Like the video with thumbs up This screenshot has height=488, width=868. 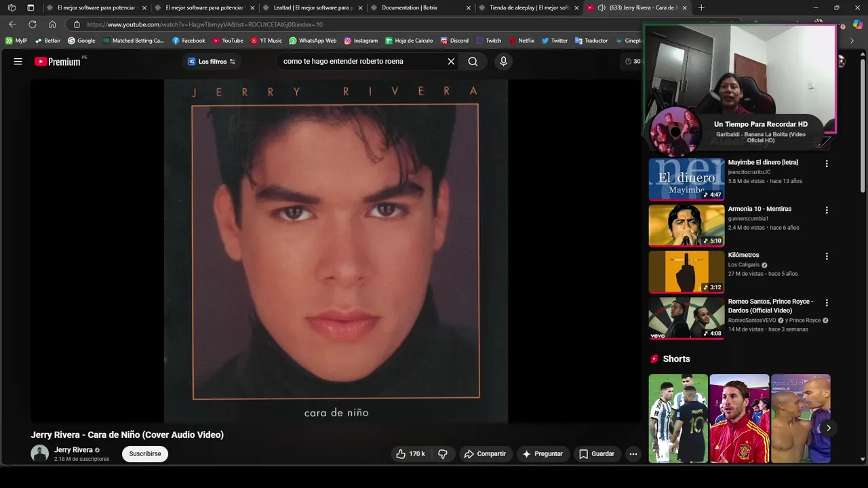411,454
